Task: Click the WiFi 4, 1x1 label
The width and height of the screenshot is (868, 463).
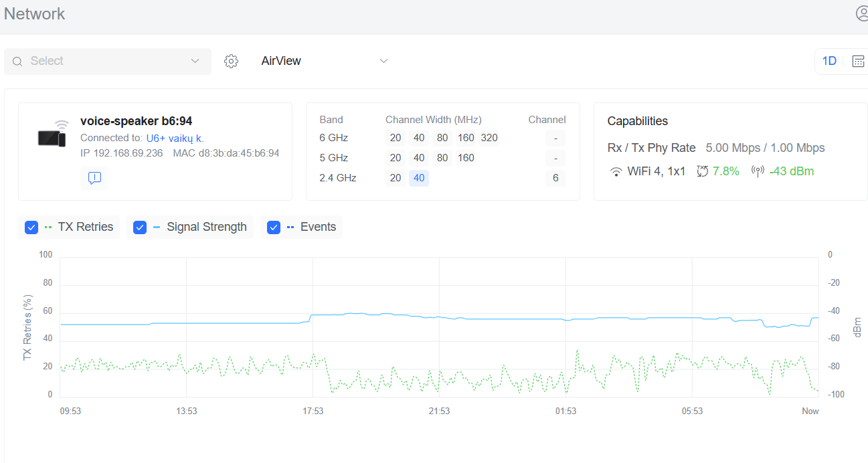Action: 657,171
